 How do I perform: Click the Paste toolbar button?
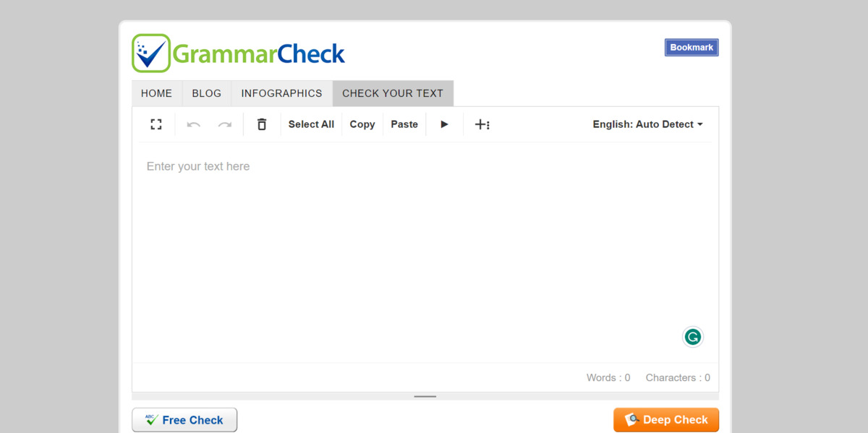pos(404,124)
